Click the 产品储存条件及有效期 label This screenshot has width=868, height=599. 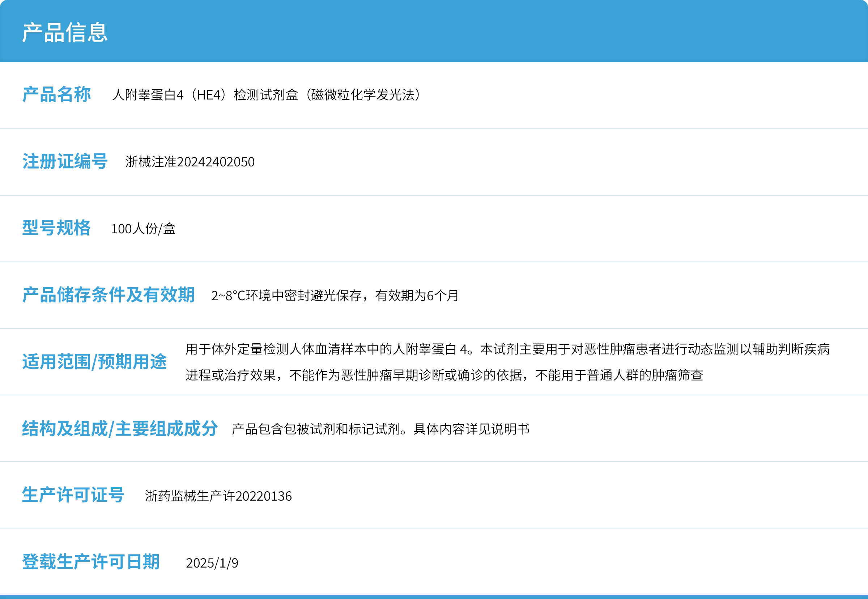[x=109, y=295]
